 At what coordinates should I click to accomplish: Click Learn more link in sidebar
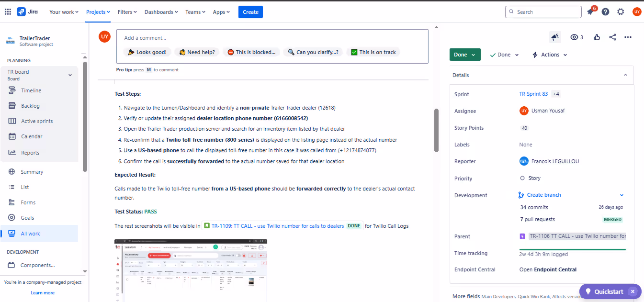pyautogui.click(x=43, y=292)
